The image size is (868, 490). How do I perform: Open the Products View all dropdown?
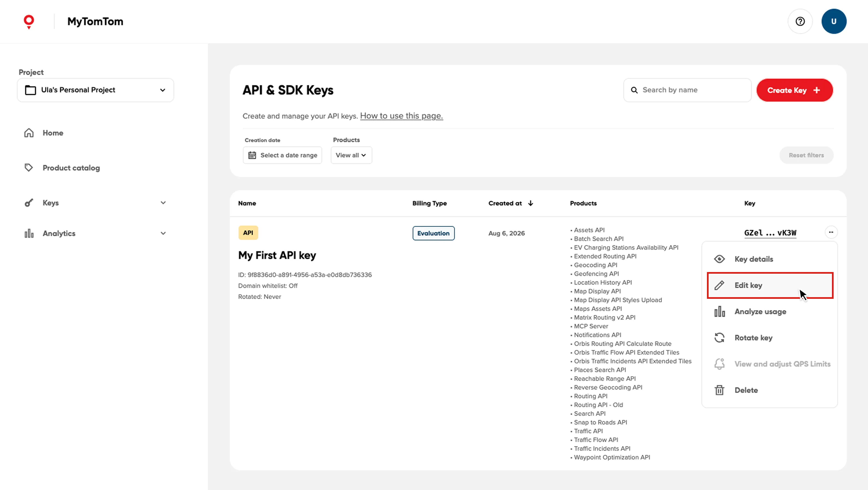pos(351,155)
